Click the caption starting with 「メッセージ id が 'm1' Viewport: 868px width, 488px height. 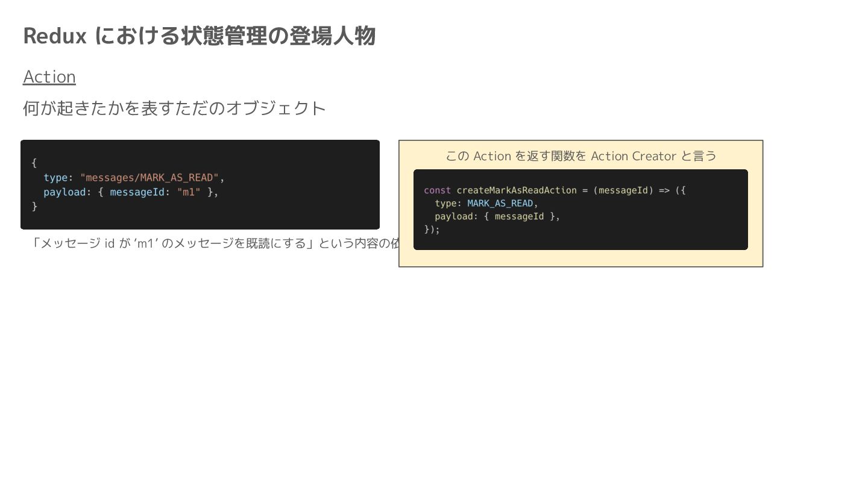[214, 244]
